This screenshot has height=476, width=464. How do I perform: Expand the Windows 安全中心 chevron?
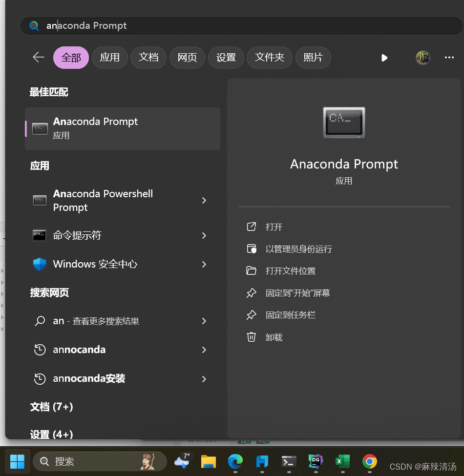click(x=204, y=264)
